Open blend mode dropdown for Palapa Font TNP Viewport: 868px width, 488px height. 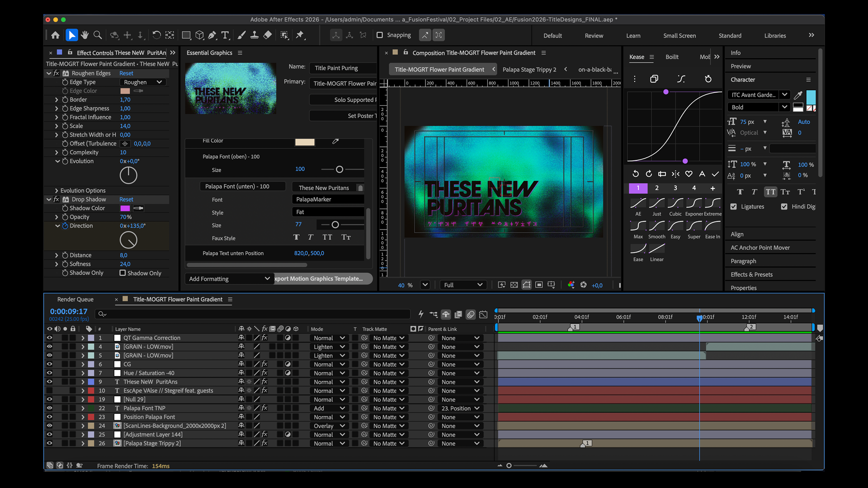pyautogui.click(x=330, y=408)
